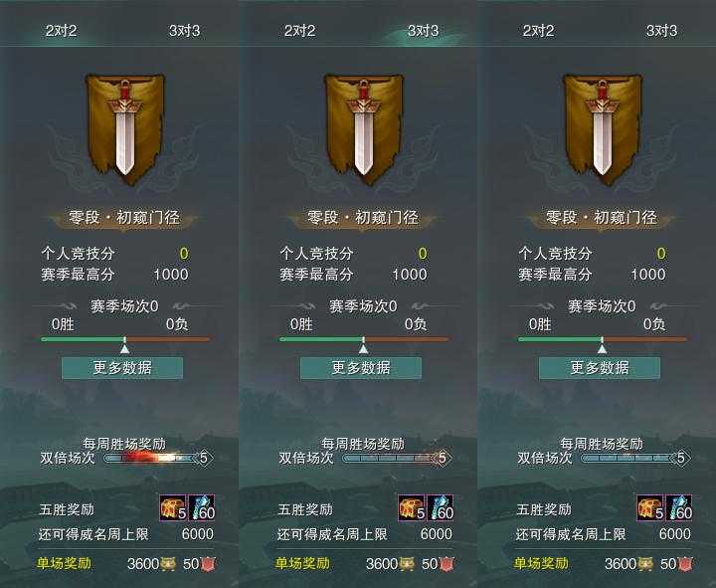Image resolution: width=716 pixels, height=588 pixels.
Task: Click the treasure chest reward icon, left panel
Action: coord(173,507)
